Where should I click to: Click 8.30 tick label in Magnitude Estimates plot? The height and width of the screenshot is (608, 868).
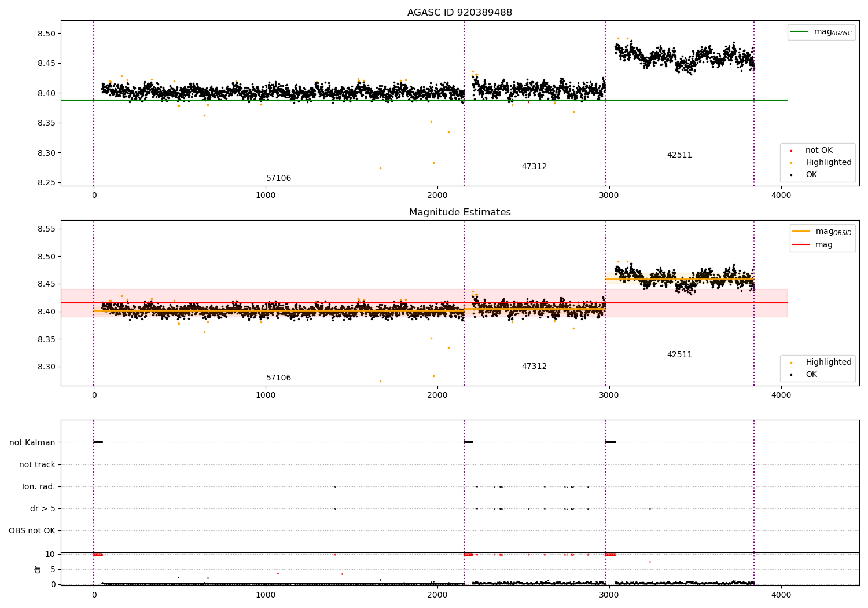46,367
